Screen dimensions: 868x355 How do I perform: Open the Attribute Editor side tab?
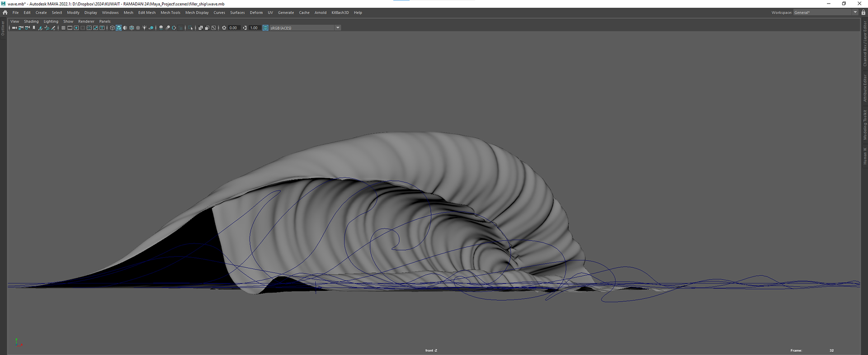tap(865, 88)
